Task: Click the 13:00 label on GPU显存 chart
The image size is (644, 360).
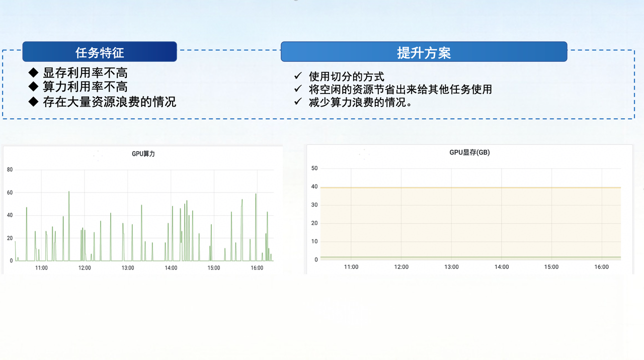Action: click(x=451, y=267)
